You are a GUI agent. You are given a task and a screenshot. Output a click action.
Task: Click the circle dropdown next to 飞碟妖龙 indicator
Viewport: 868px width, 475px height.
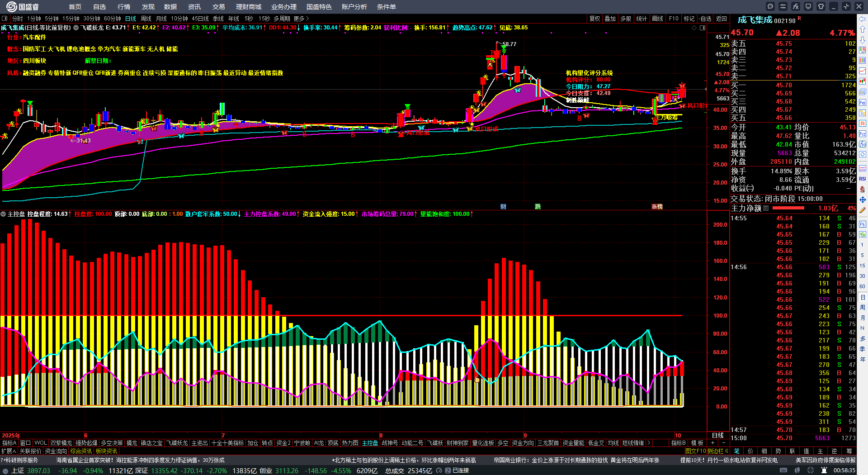click(x=76, y=28)
